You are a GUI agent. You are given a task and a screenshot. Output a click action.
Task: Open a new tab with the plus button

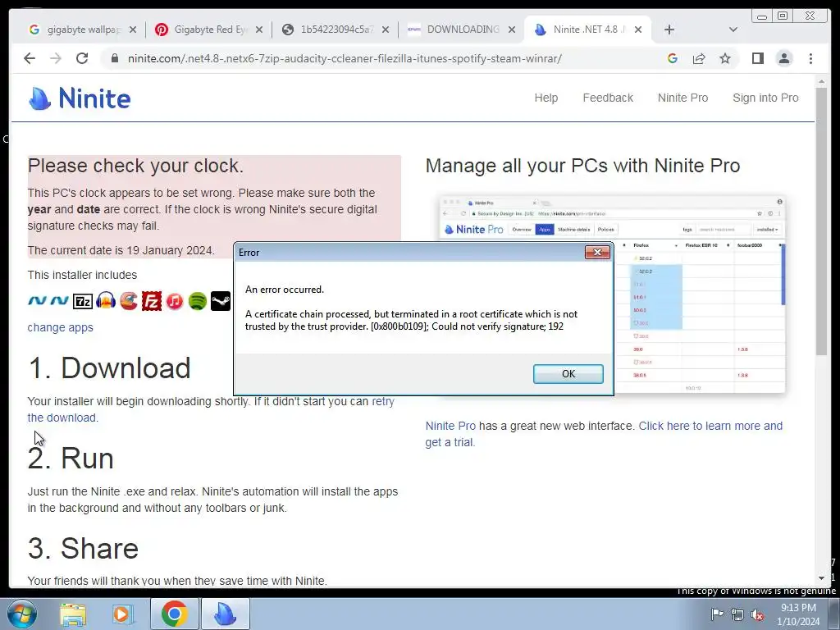pos(669,30)
